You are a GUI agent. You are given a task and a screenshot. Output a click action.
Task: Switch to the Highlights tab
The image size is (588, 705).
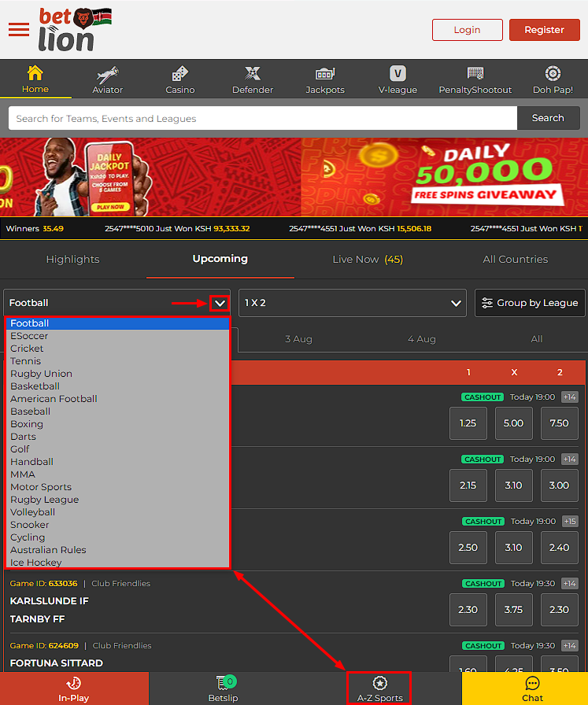tap(72, 260)
